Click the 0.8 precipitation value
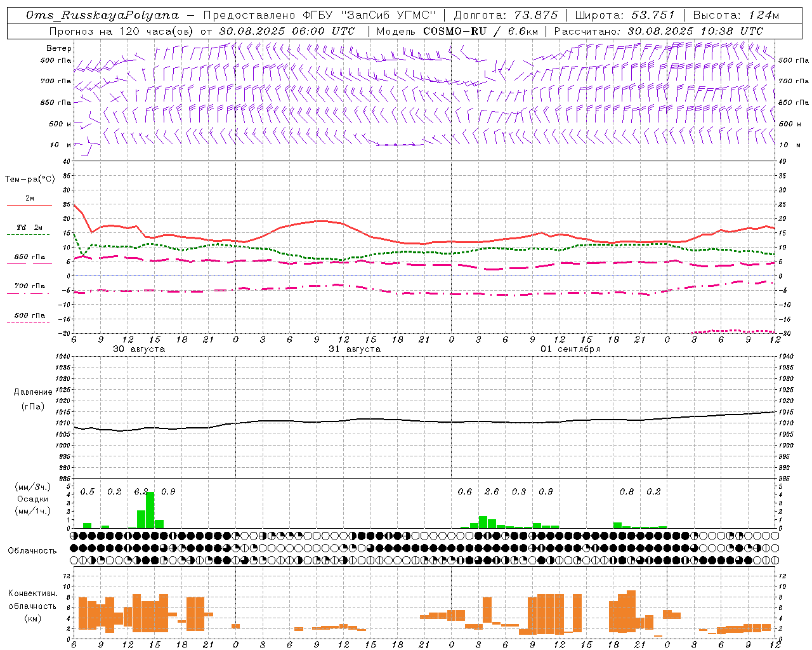This screenshot has width=812, height=650. click(x=627, y=491)
